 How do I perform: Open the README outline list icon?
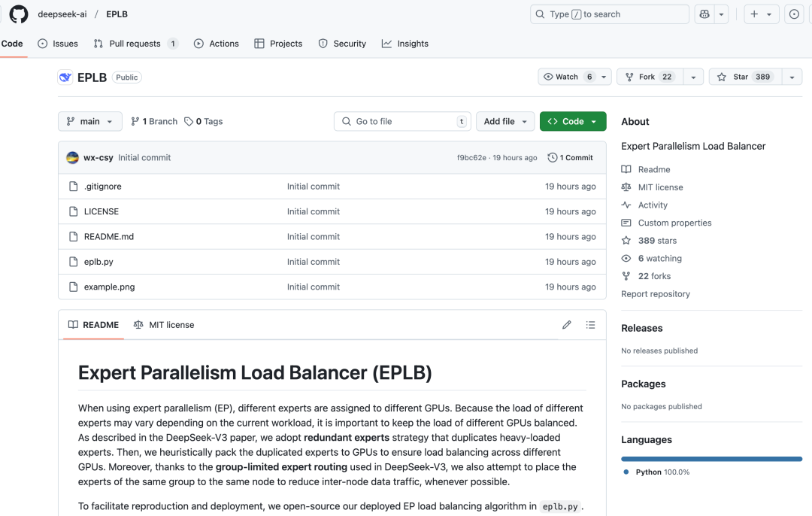coord(590,325)
